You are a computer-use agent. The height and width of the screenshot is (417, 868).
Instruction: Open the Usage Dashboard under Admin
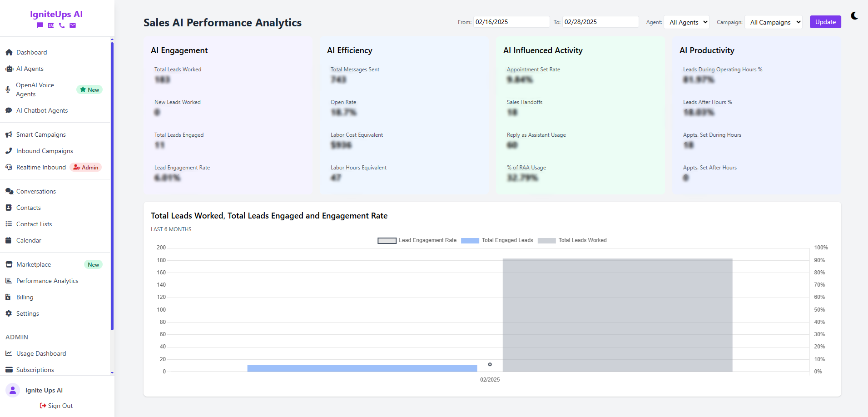coord(41,353)
